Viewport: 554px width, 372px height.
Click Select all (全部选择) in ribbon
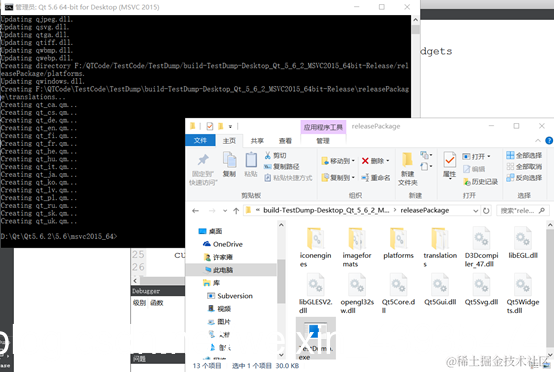524,155
